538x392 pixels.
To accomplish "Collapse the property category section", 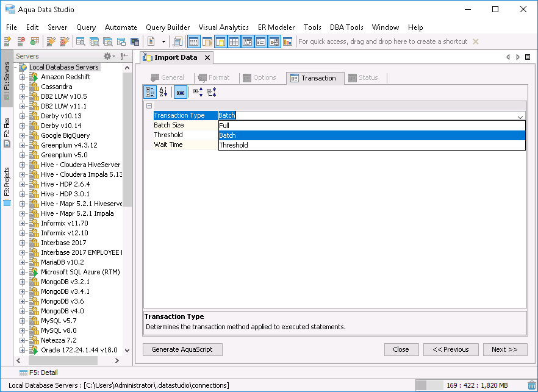I will pyautogui.click(x=149, y=105).
